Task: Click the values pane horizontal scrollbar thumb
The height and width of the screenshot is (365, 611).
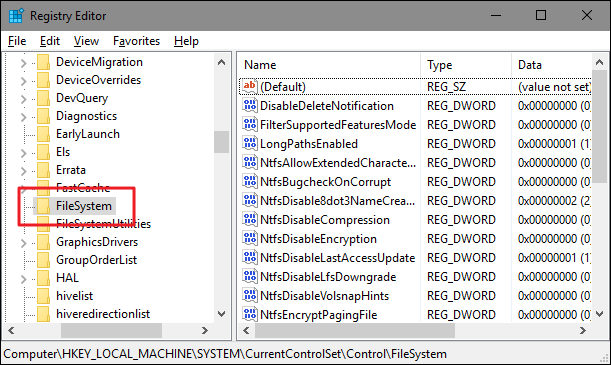Action: pos(355,331)
